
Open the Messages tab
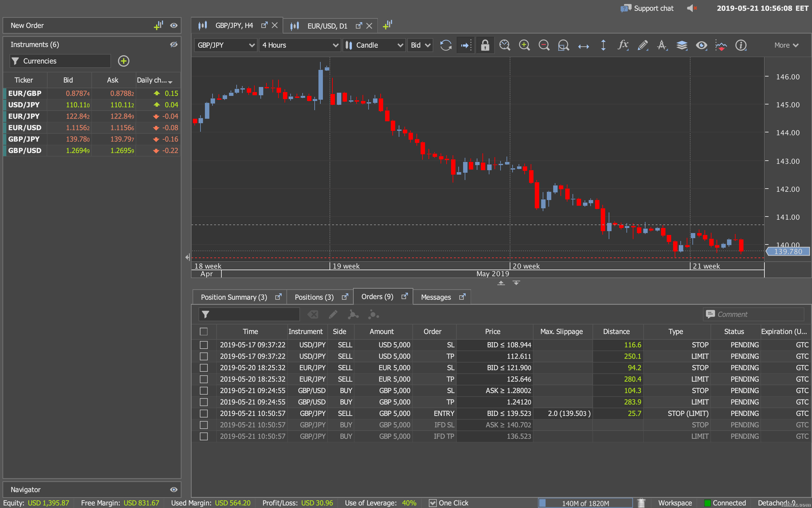[x=442, y=297]
